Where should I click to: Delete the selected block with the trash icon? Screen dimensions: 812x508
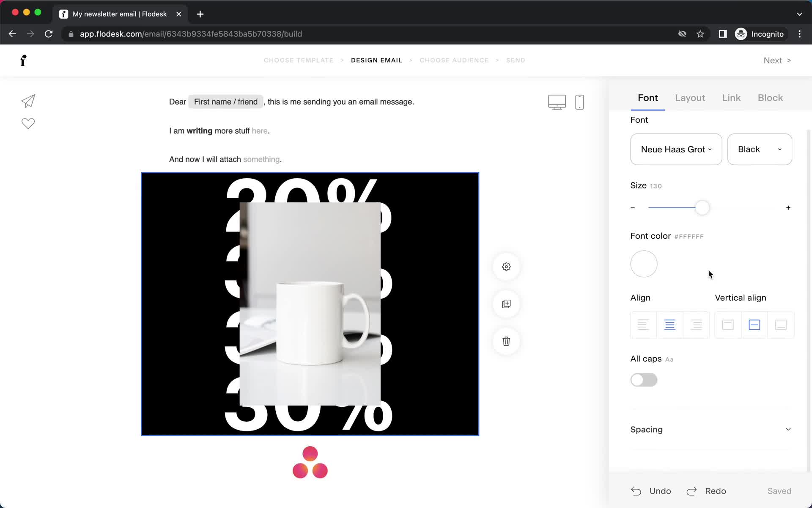(x=506, y=341)
